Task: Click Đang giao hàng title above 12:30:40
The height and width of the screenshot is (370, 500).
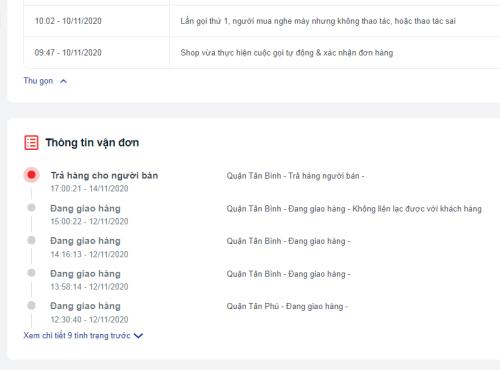Action: pyautogui.click(x=85, y=306)
